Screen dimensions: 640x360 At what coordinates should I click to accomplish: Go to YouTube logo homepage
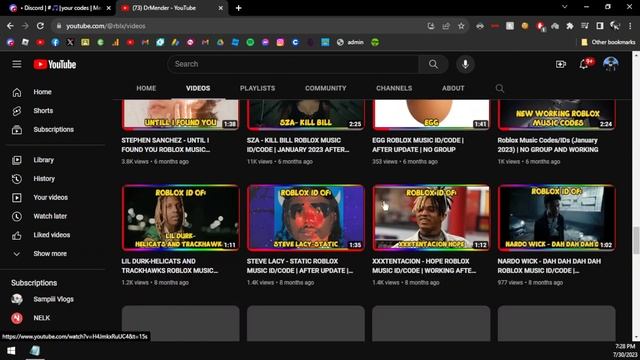coord(55,64)
